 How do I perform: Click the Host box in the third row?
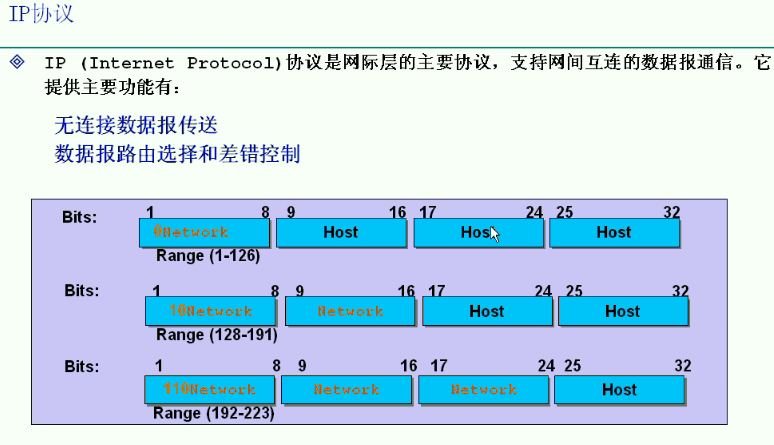619,390
